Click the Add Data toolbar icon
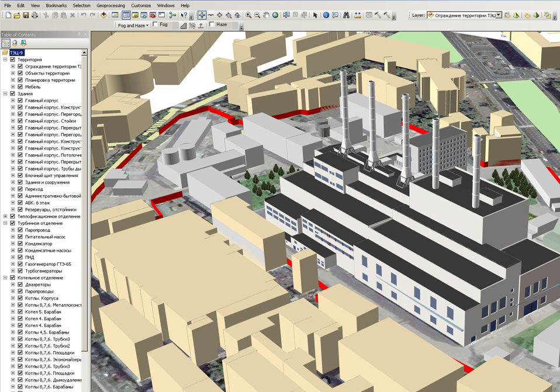This screenshot has height=392, width=560. pyautogui.click(x=103, y=15)
